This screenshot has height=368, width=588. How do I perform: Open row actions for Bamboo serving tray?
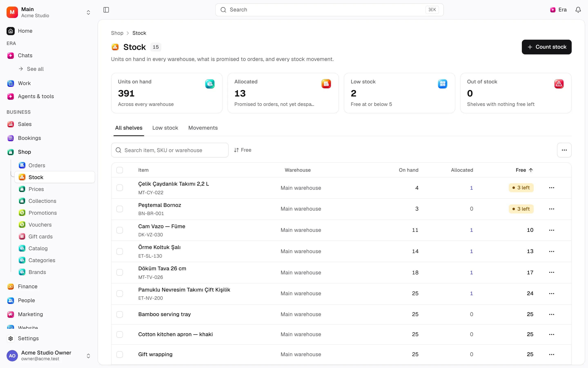coord(551,314)
